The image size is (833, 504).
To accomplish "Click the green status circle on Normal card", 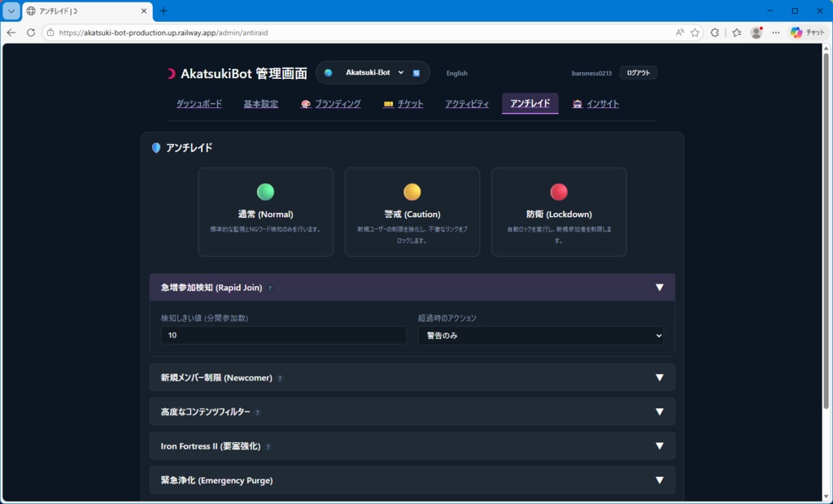I will [x=266, y=193].
